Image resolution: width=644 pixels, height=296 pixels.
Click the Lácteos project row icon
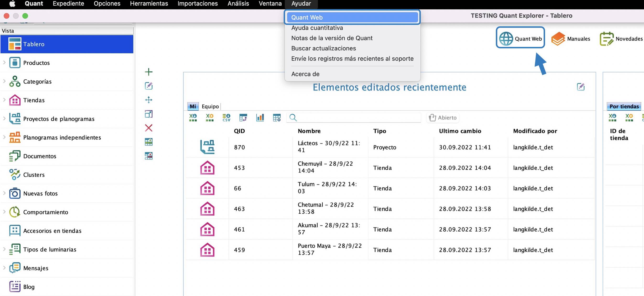click(207, 147)
